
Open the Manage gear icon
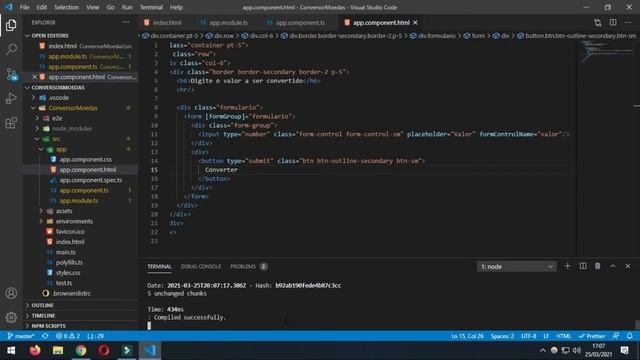[11, 317]
